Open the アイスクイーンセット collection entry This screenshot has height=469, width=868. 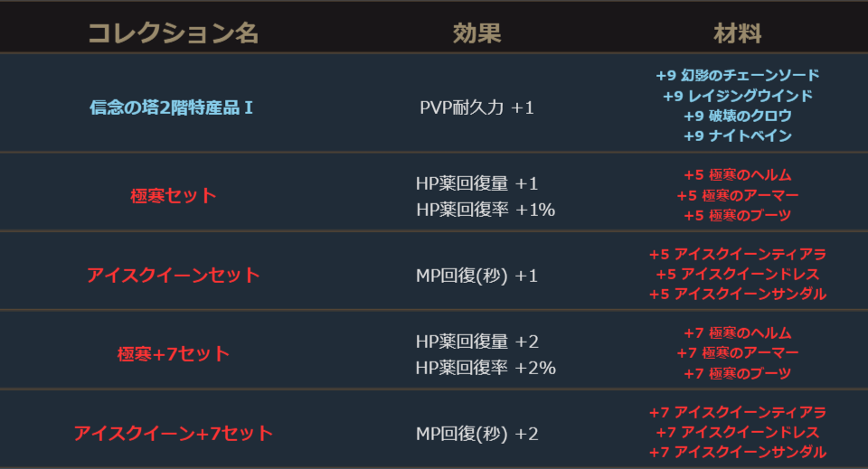173,275
